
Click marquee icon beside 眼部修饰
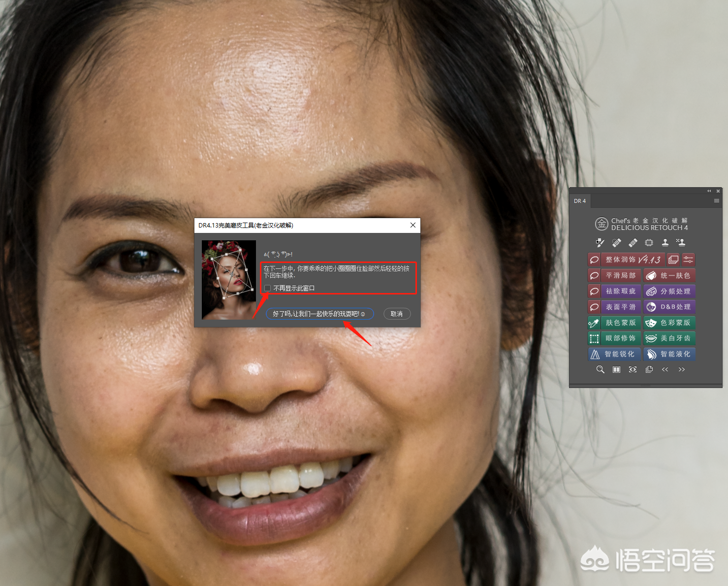594,338
